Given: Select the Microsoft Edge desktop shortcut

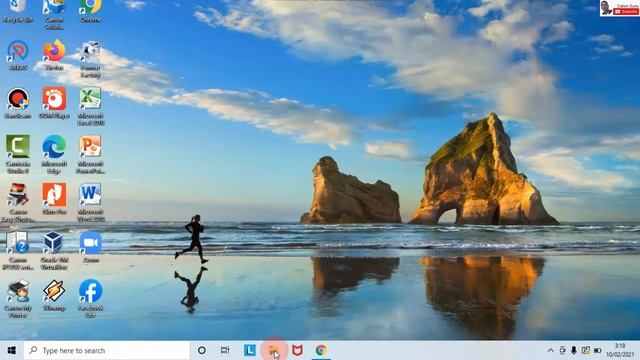Looking at the screenshot, I should (x=54, y=155).
